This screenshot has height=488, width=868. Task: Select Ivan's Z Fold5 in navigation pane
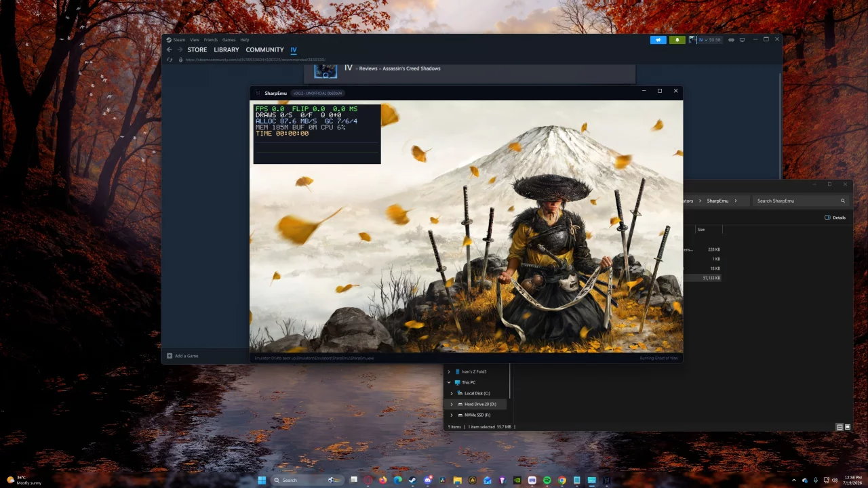(x=471, y=371)
